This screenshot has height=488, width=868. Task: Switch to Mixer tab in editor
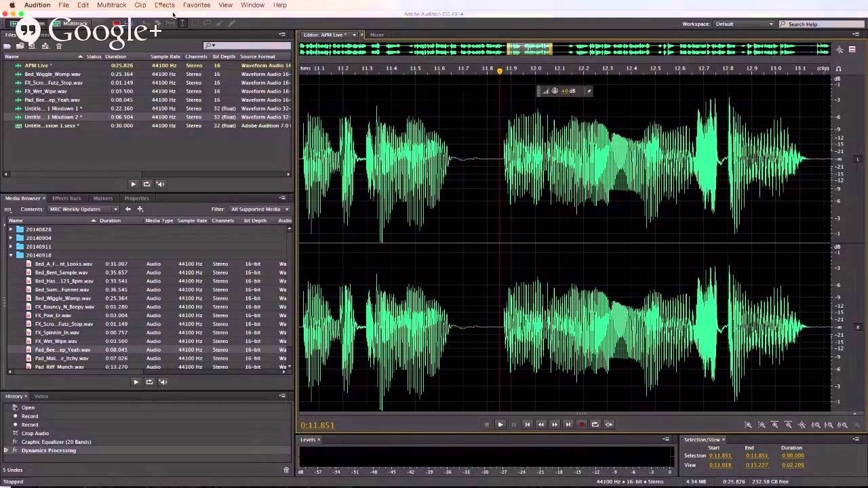tap(377, 35)
